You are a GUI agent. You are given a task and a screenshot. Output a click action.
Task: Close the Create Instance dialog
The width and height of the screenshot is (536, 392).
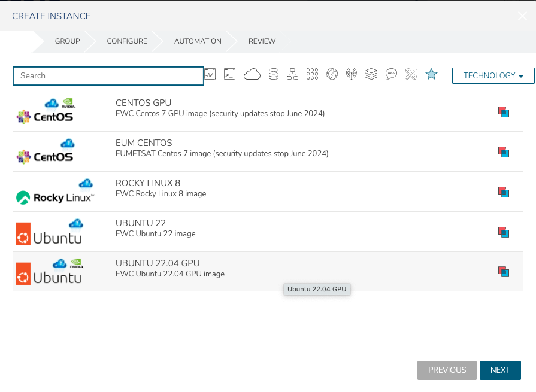point(522,16)
